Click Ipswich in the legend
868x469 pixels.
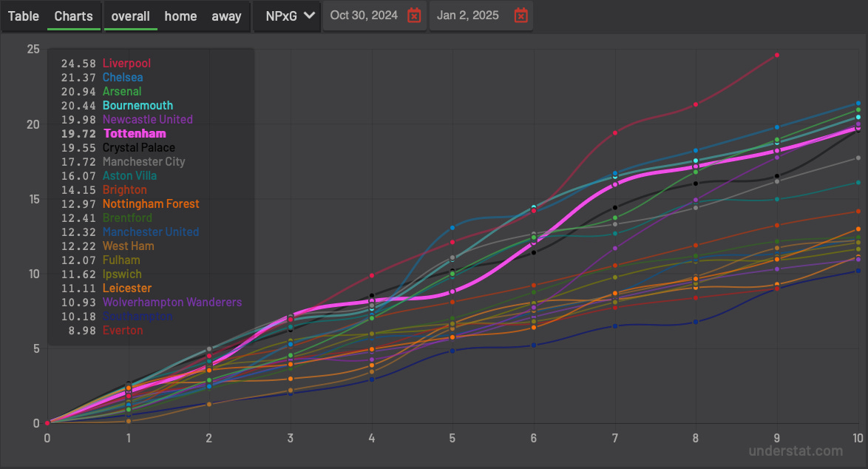[122, 274]
